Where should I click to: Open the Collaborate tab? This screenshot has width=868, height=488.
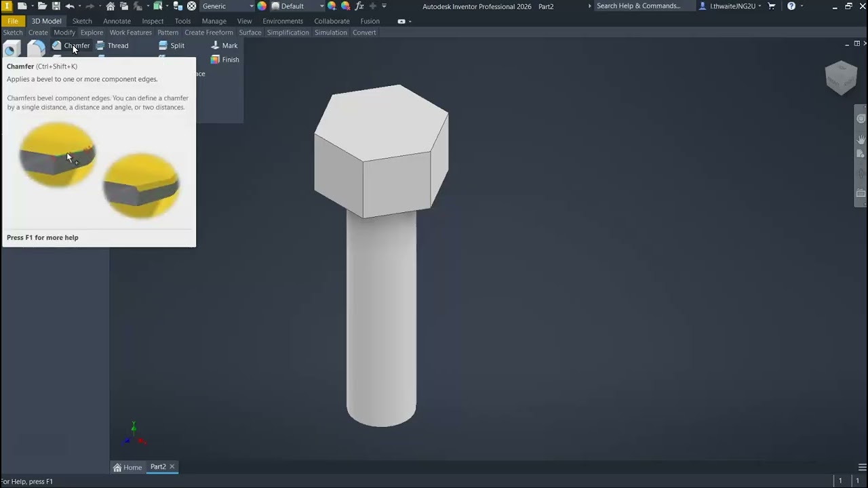332,21
